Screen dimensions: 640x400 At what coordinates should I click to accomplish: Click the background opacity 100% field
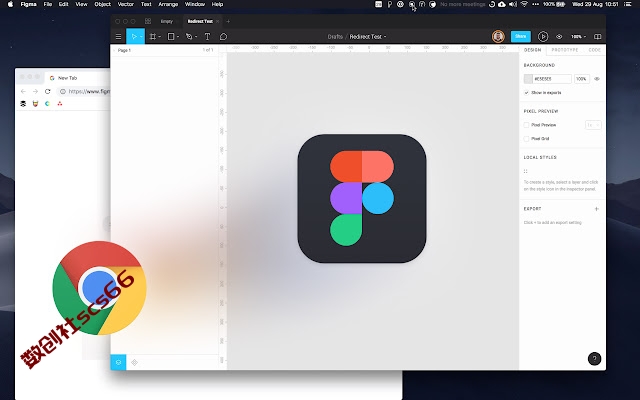[582, 79]
